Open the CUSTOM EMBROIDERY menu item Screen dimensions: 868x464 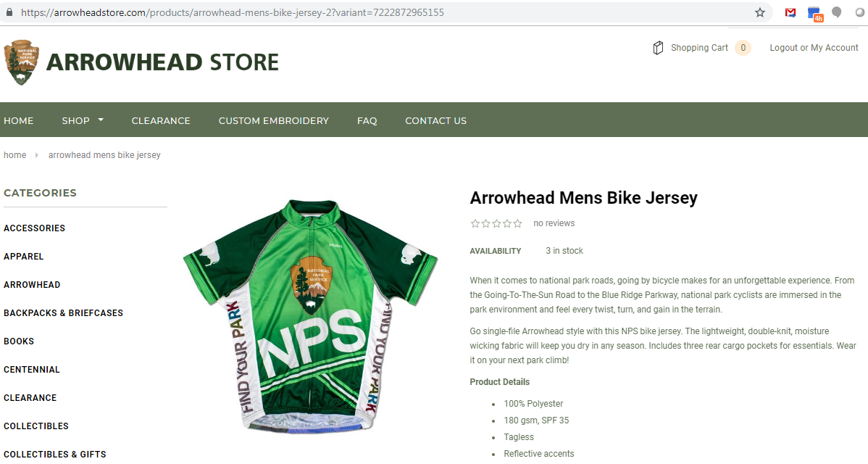click(273, 120)
